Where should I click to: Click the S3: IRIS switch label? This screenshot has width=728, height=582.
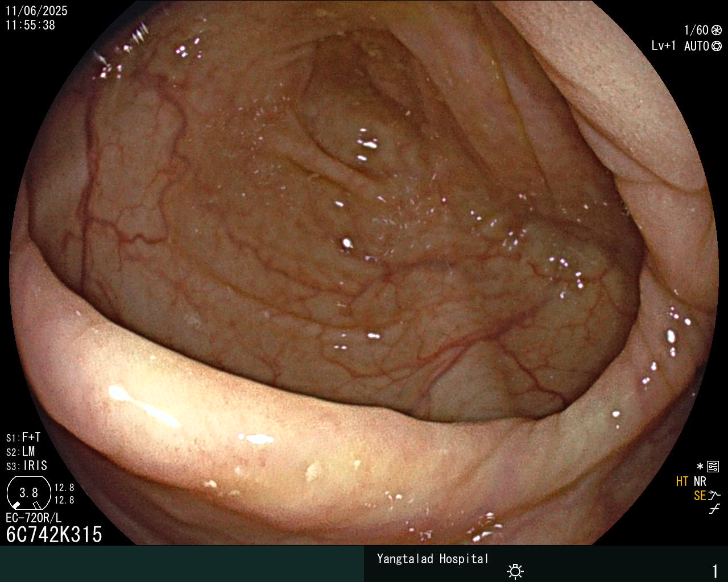[x=27, y=466]
